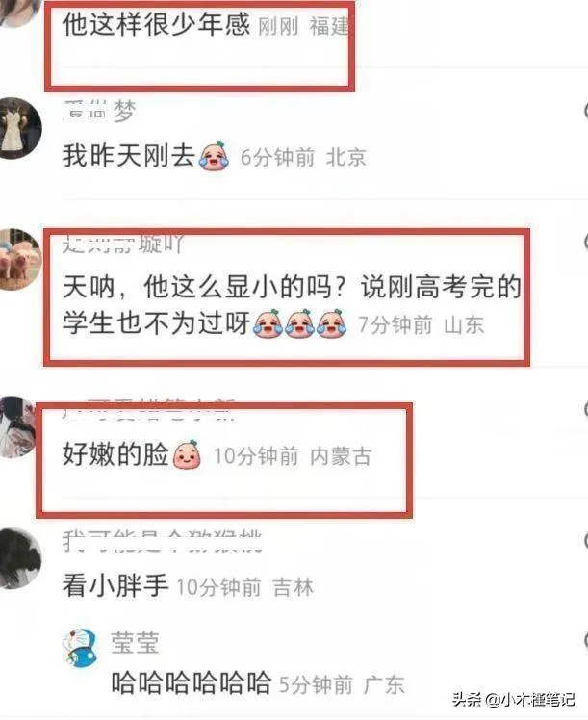Tap the first crying emoji after 学生也不为过呀
The width and height of the screenshot is (588, 720).
(268, 323)
